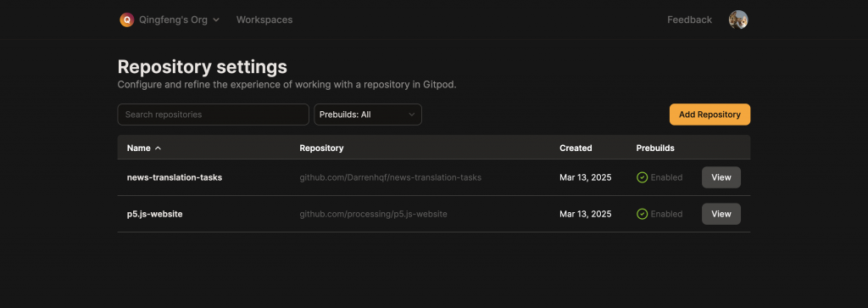Click the Enabled checkmark for news-translation-tasks
The image size is (868, 308).
click(x=643, y=178)
